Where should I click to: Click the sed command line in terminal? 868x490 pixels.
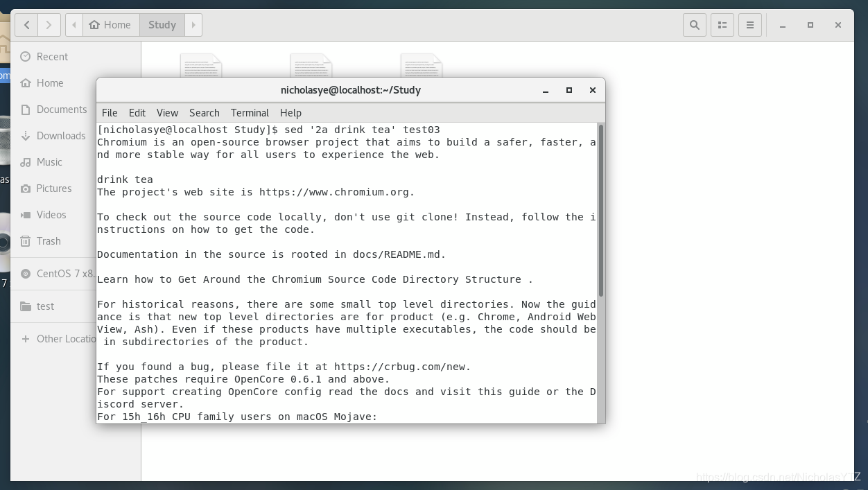[x=268, y=130]
